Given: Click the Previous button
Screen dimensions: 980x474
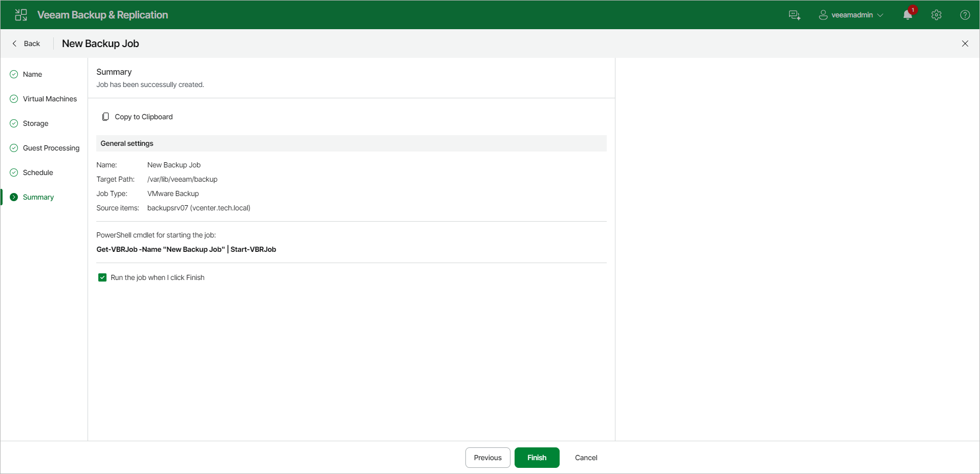Looking at the screenshot, I should (487, 458).
